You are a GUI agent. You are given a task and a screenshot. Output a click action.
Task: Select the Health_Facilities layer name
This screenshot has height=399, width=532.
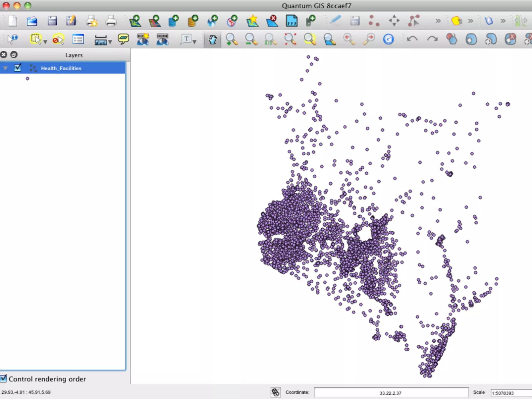point(61,68)
